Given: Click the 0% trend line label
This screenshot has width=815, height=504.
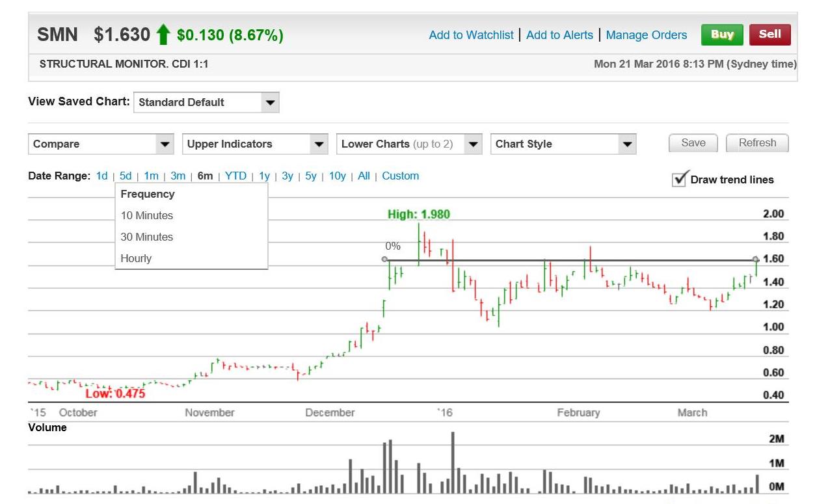Looking at the screenshot, I should point(393,246).
